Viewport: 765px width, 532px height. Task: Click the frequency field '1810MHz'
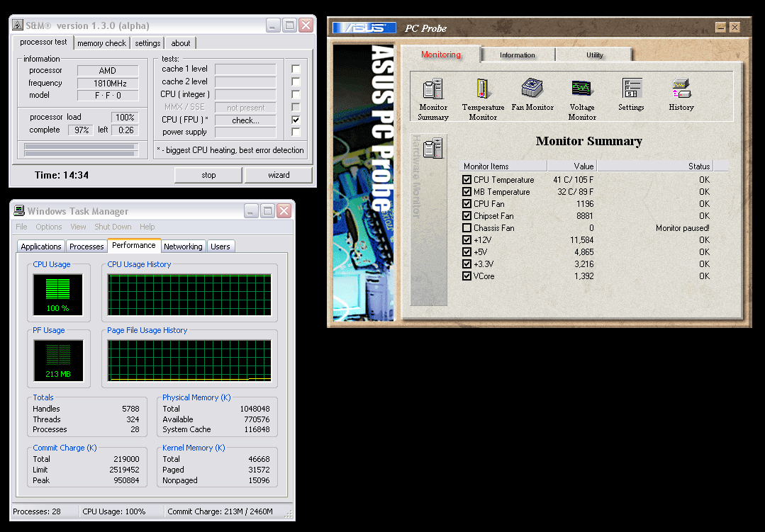click(108, 84)
